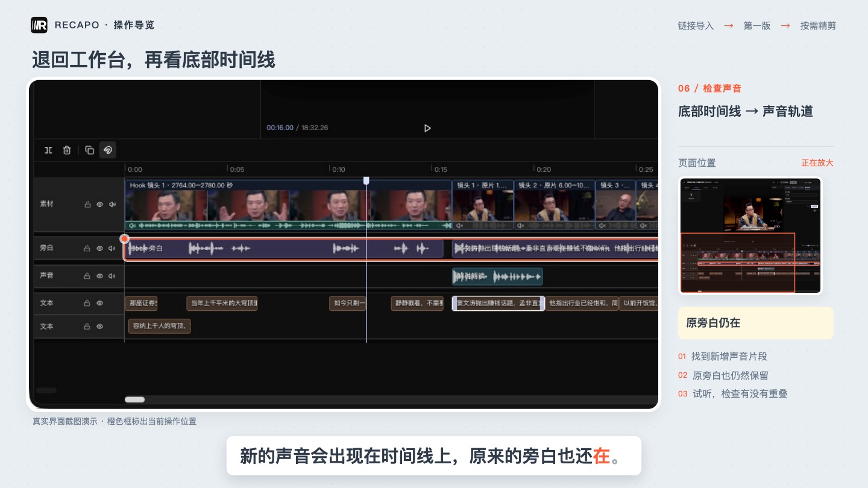Click the Hook clip audio speaker icon
This screenshot has width=868, height=488.
[x=132, y=225]
